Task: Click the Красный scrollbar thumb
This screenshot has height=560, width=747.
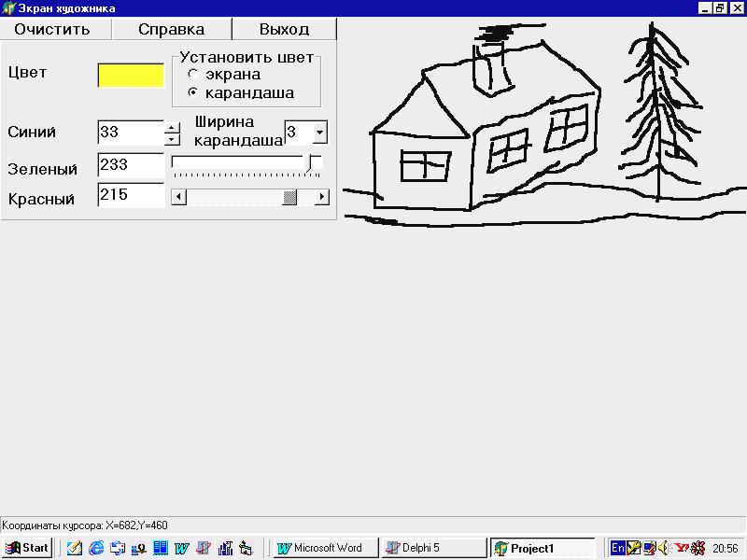Action: click(x=289, y=197)
